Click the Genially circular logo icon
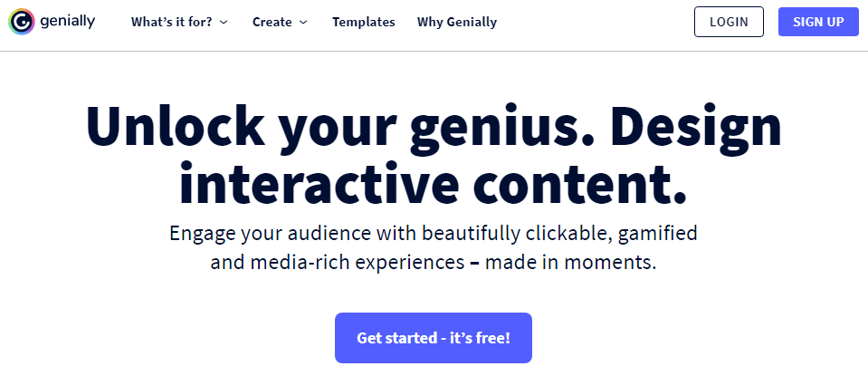868x376 pixels. (x=23, y=22)
